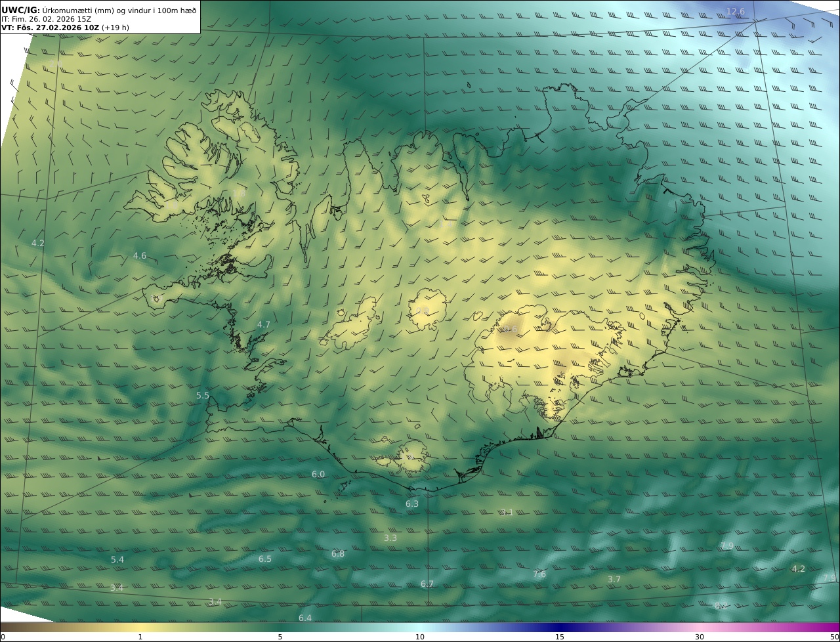Click the 6.7 value label on the map
840x642 pixels.
[x=427, y=584]
